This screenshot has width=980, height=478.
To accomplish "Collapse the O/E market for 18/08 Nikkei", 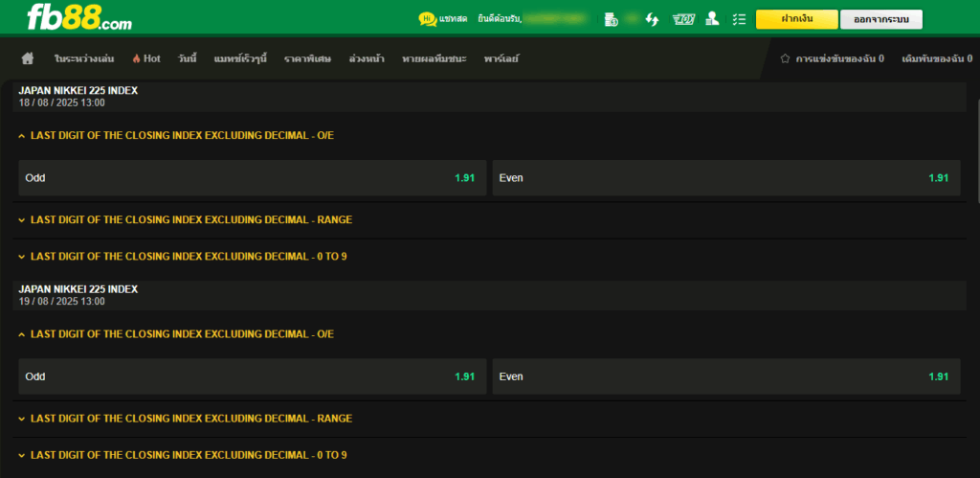I will (177, 135).
